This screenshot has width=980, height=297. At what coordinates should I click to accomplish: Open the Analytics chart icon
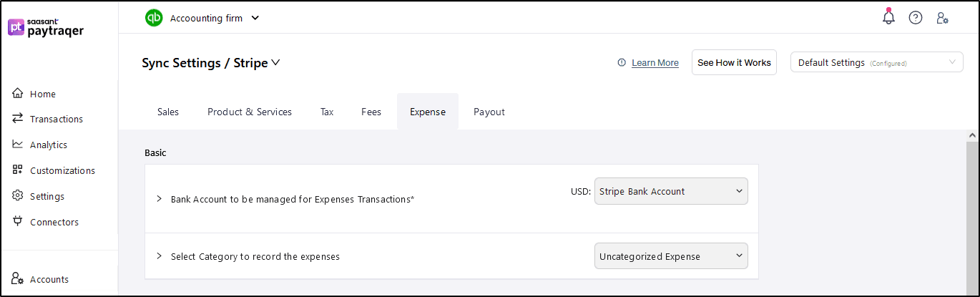(x=18, y=145)
